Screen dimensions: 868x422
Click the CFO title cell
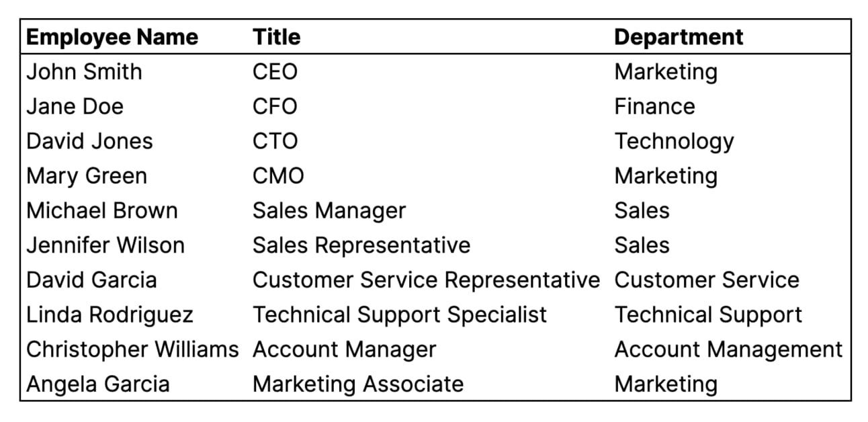275,107
